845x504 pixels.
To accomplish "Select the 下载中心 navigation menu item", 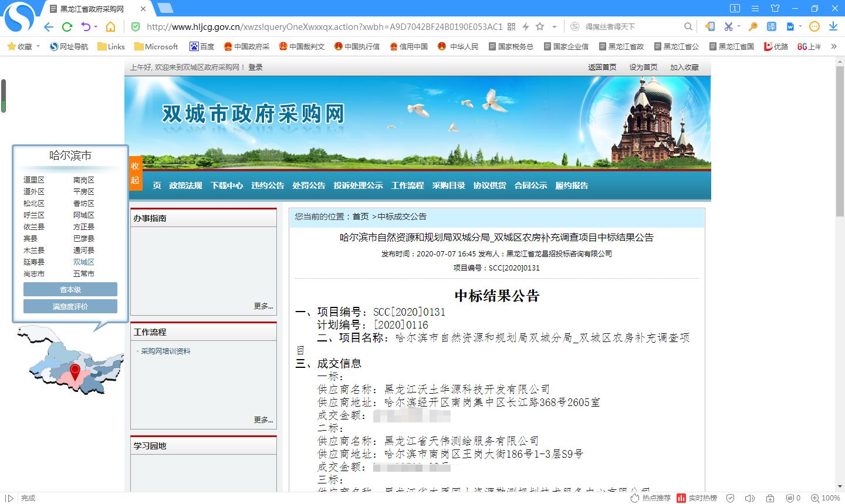I will tap(227, 185).
